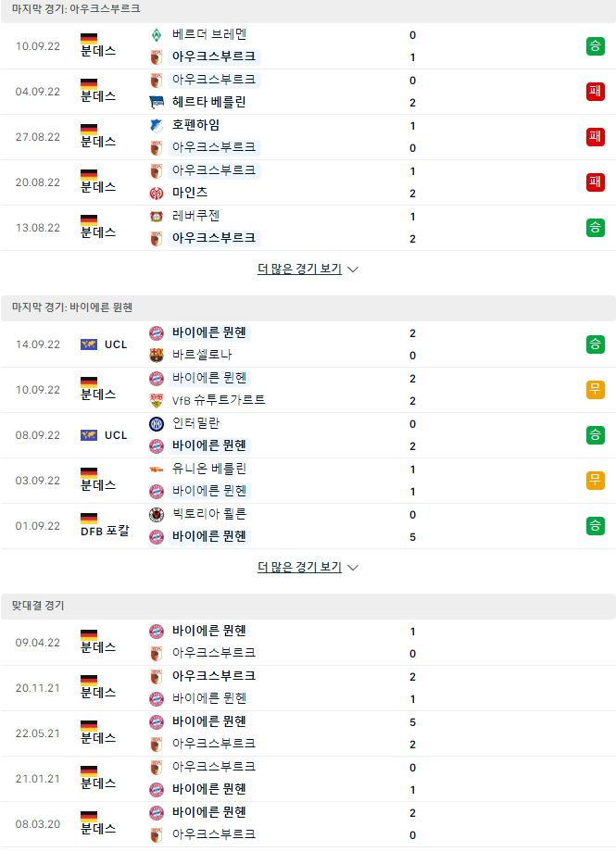Viewport: 616px width, 852px height.
Task: Click green win badge for 10.09.22 Augsburg match
Action: [596, 46]
